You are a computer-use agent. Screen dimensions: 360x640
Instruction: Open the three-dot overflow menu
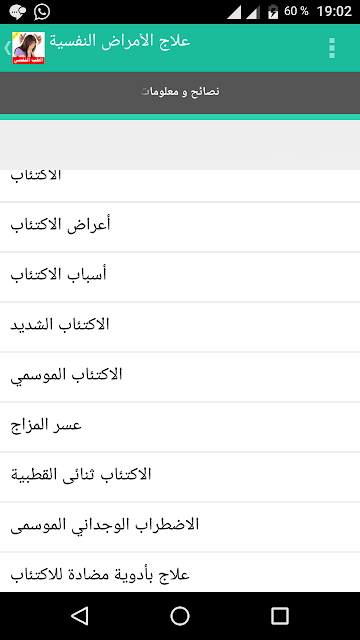[331, 48]
